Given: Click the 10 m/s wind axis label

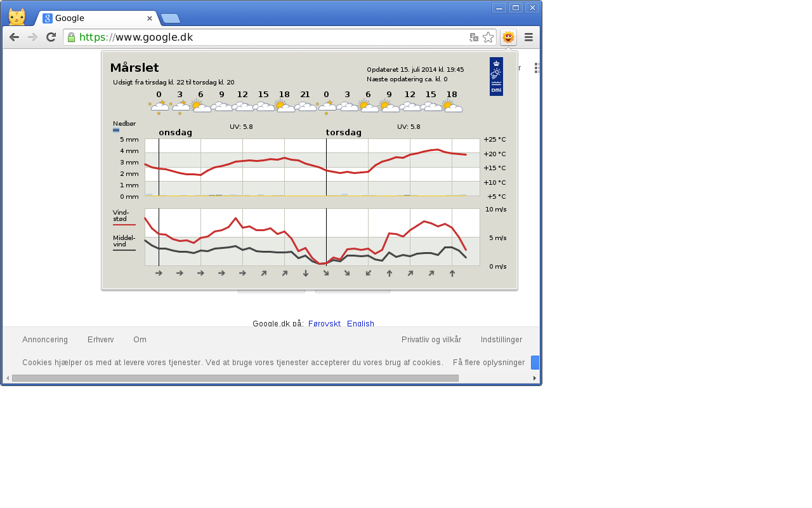Looking at the screenshot, I should 495,209.
